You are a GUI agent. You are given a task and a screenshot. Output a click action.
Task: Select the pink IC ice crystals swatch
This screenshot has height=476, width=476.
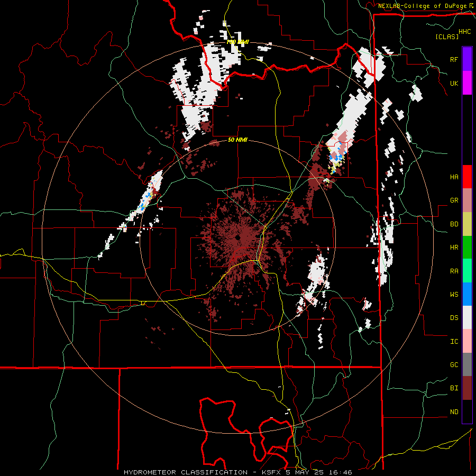pyautogui.click(x=467, y=341)
